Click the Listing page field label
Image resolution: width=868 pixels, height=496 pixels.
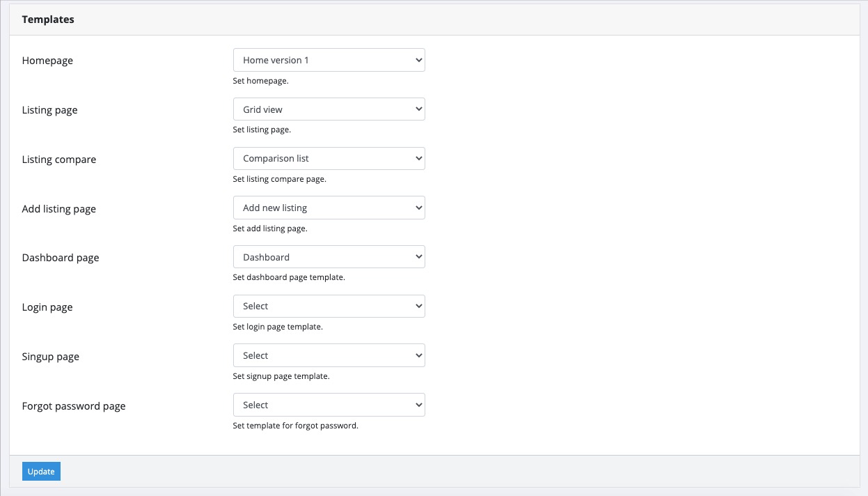click(x=49, y=110)
